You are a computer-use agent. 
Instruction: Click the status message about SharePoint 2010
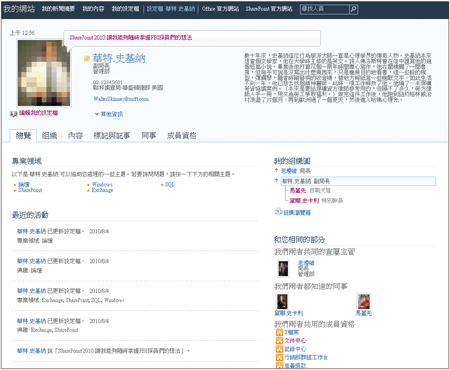[x=131, y=38]
